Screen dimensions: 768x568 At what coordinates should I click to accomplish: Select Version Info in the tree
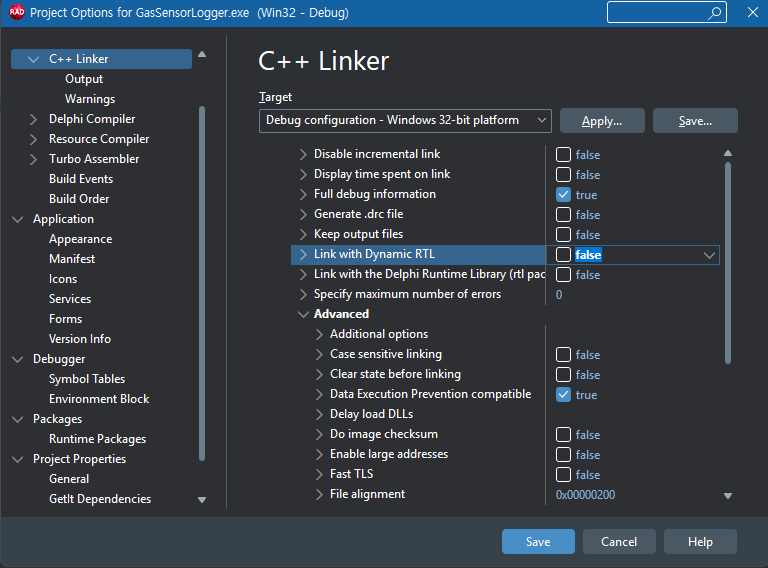(x=80, y=339)
